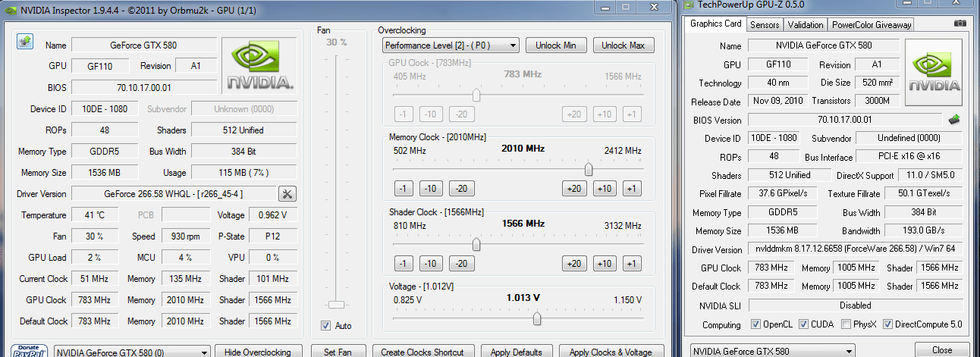Click the NVIDIA SLI Disabled field
980x357 pixels.
pyautogui.click(x=855, y=305)
